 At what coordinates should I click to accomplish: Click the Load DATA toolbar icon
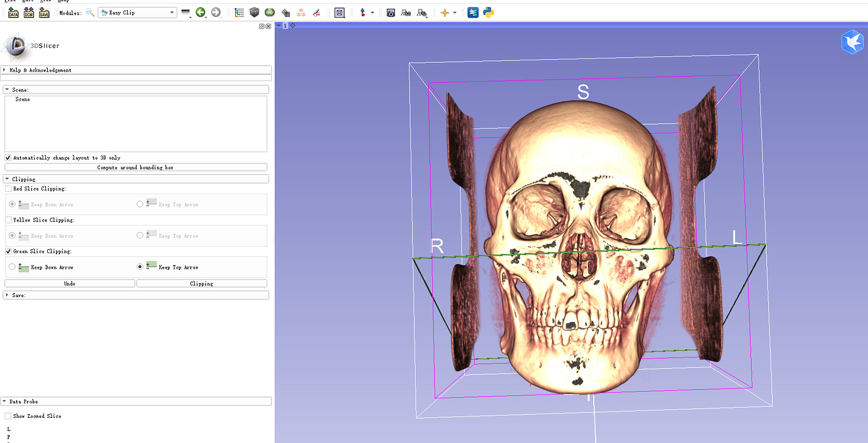pyautogui.click(x=13, y=13)
